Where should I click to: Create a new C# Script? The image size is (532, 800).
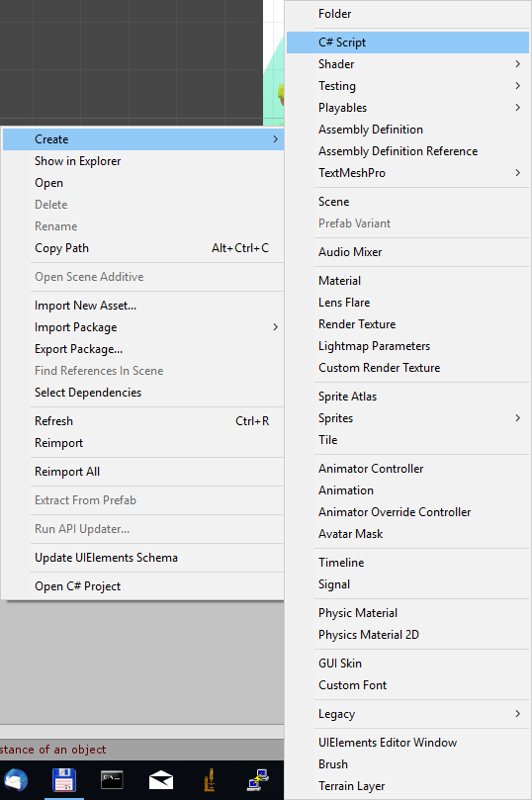[x=407, y=43]
